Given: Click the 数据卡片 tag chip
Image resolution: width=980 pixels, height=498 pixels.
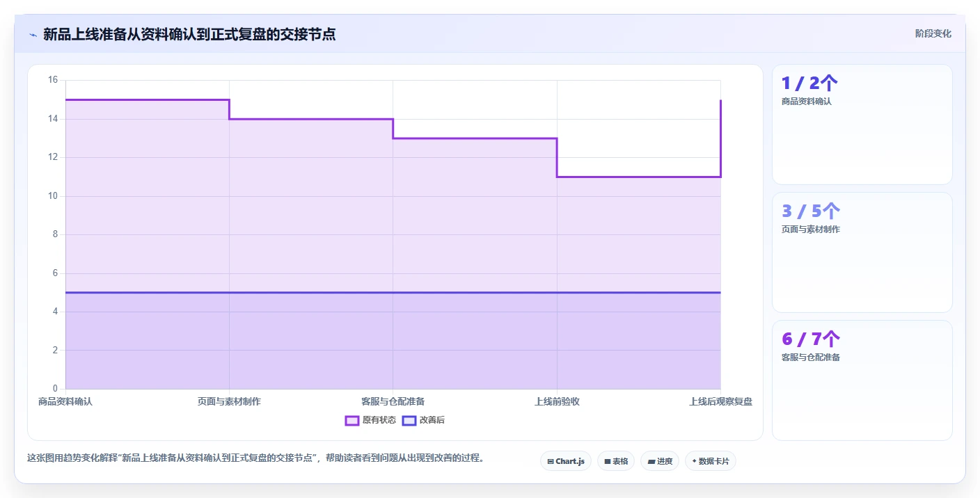Looking at the screenshot, I should pyautogui.click(x=711, y=461).
